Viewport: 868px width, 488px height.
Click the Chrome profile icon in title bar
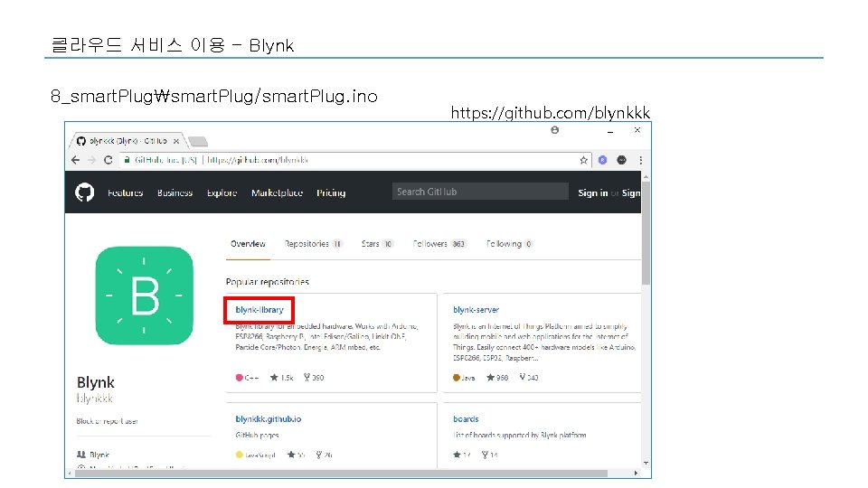pyautogui.click(x=554, y=130)
